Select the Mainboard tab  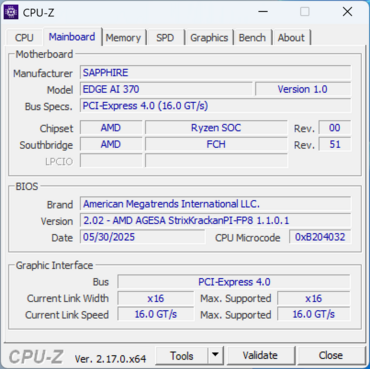click(x=72, y=37)
